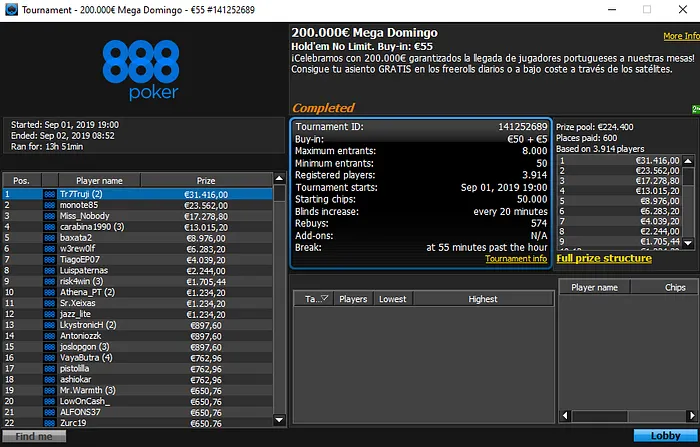This screenshot has height=447, width=700.
Task: Click the green icon right of Completed
Action: tap(696, 109)
